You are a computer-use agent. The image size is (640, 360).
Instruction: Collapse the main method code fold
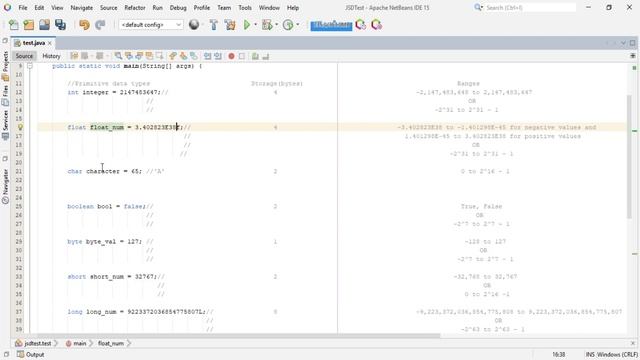click(30, 66)
